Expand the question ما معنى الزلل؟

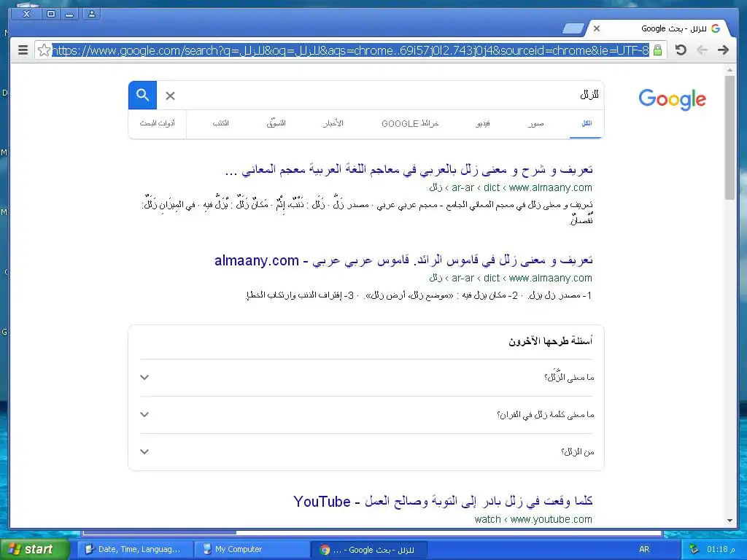tap(366, 378)
